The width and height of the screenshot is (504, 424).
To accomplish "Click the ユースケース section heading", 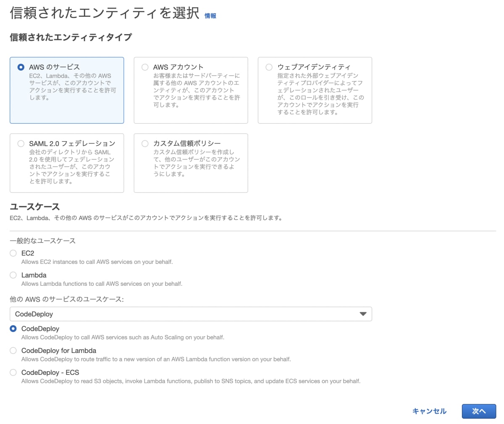I will click(x=35, y=207).
